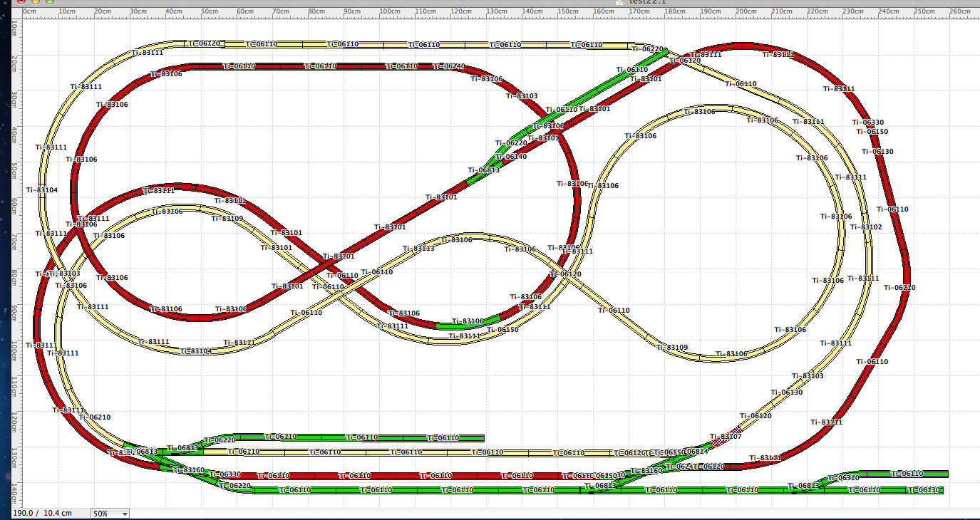Viewport: 980px width, 520px height.
Task: Click 200cm mark on horizontal ruler
Action: click(747, 11)
